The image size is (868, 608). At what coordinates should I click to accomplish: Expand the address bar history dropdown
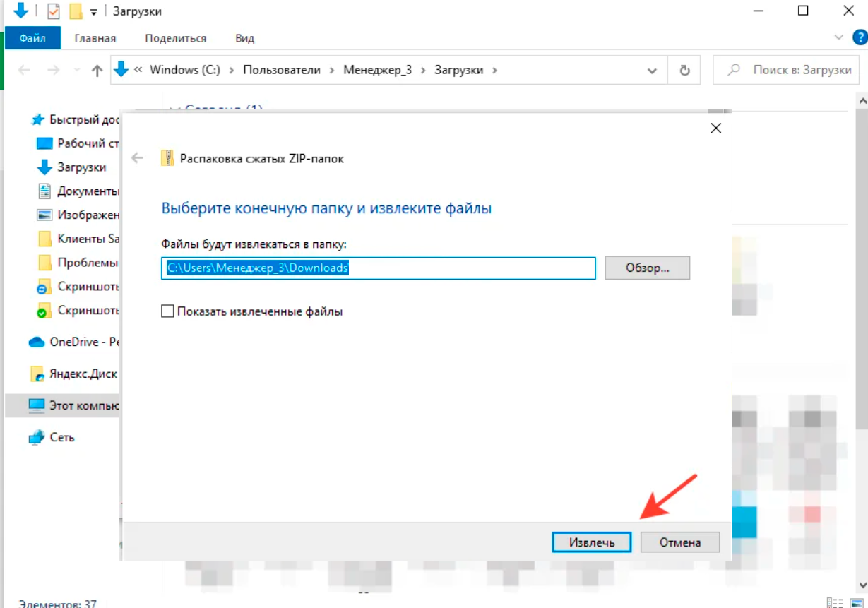pos(653,71)
